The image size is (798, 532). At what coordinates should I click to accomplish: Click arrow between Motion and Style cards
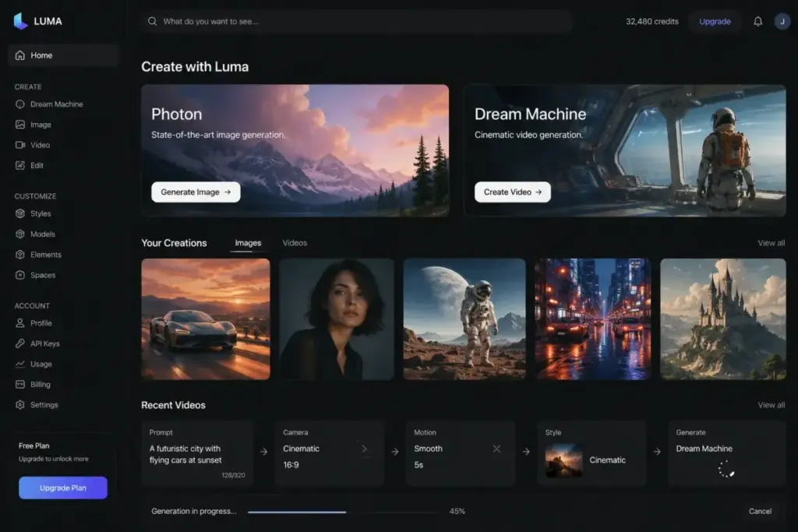[526, 452]
